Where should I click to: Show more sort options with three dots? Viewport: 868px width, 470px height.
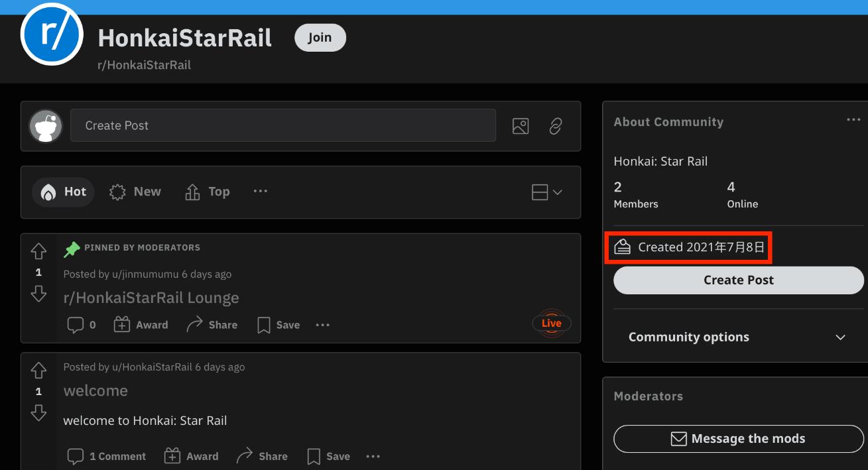(261, 192)
